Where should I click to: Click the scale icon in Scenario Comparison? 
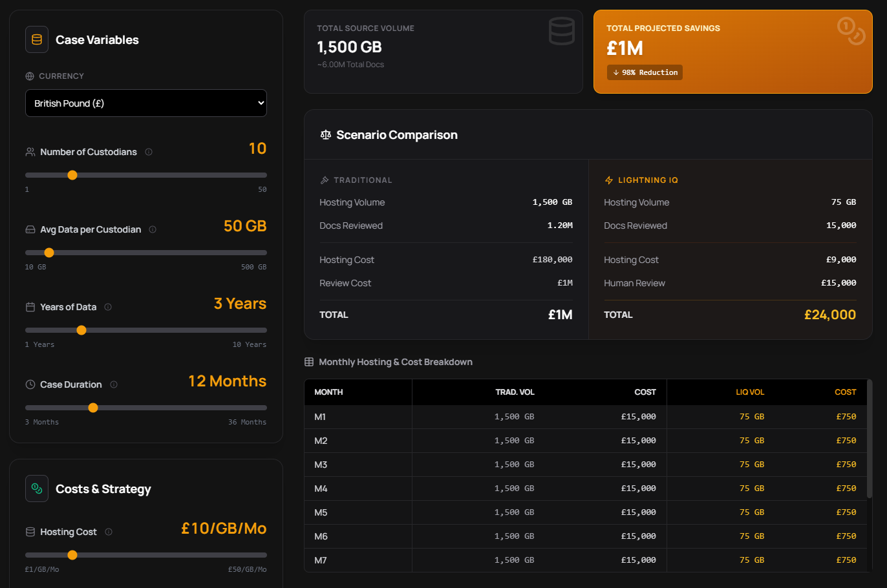(325, 134)
